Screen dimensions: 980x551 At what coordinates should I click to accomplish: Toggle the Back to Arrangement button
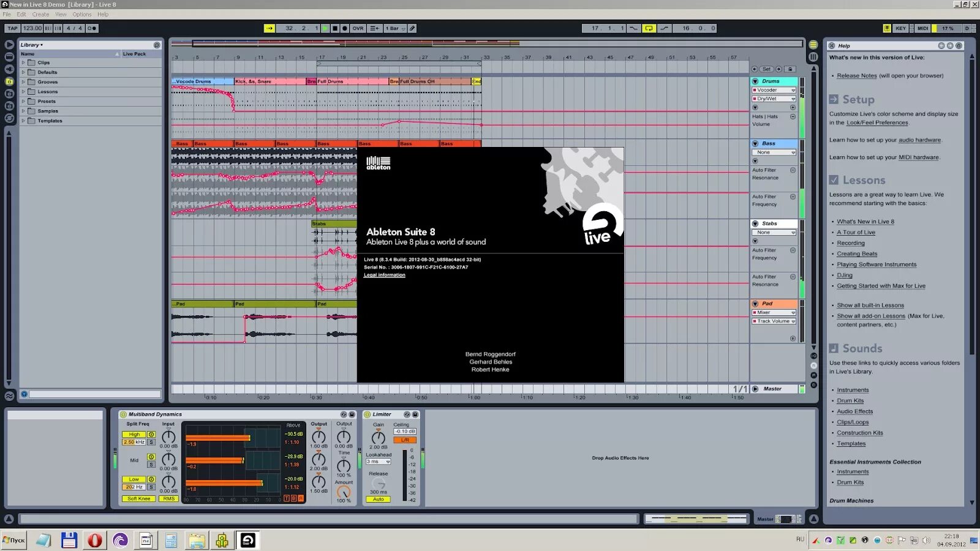point(374,28)
